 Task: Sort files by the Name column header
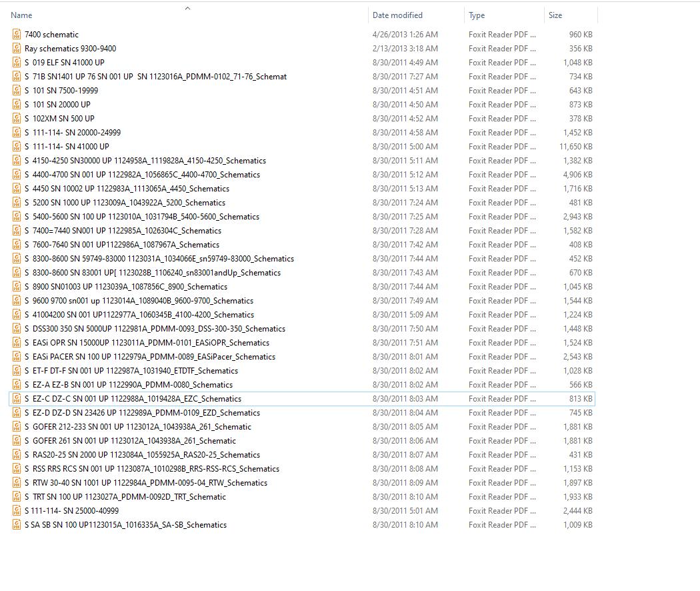(21, 15)
